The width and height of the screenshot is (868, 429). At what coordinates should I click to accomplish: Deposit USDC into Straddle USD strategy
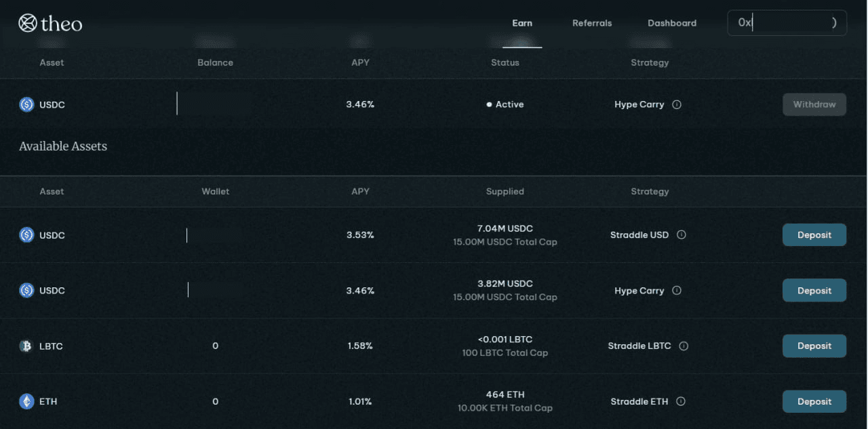tap(814, 235)
